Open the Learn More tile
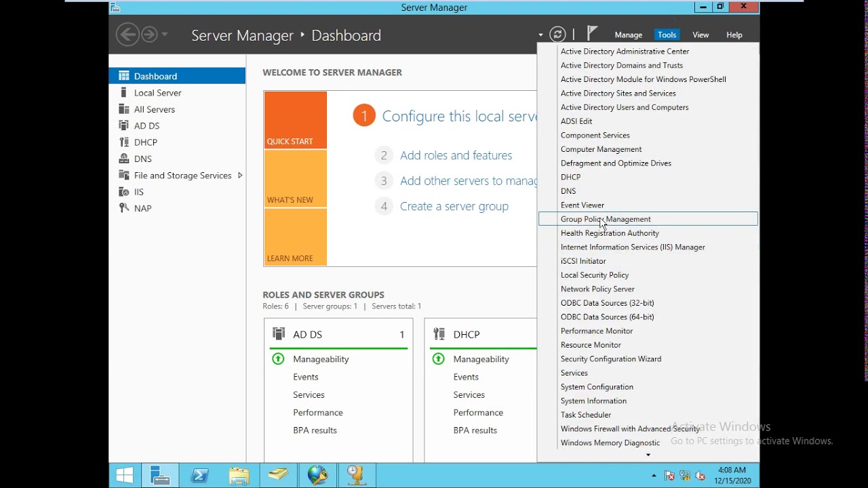 click(x=295, y=237)
